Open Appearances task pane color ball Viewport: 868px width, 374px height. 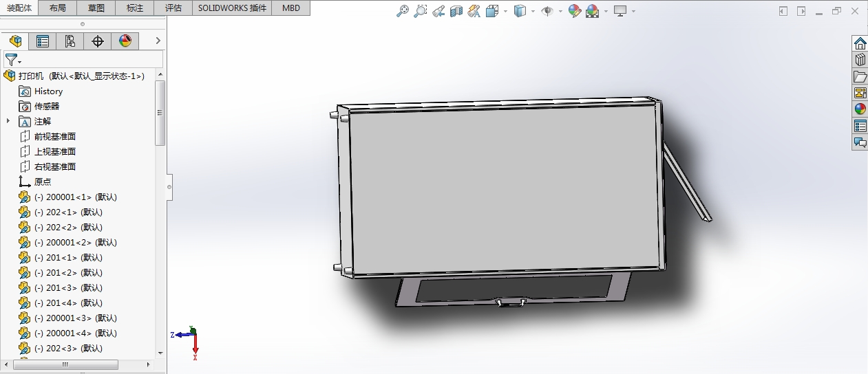click(x=860, y=109)
